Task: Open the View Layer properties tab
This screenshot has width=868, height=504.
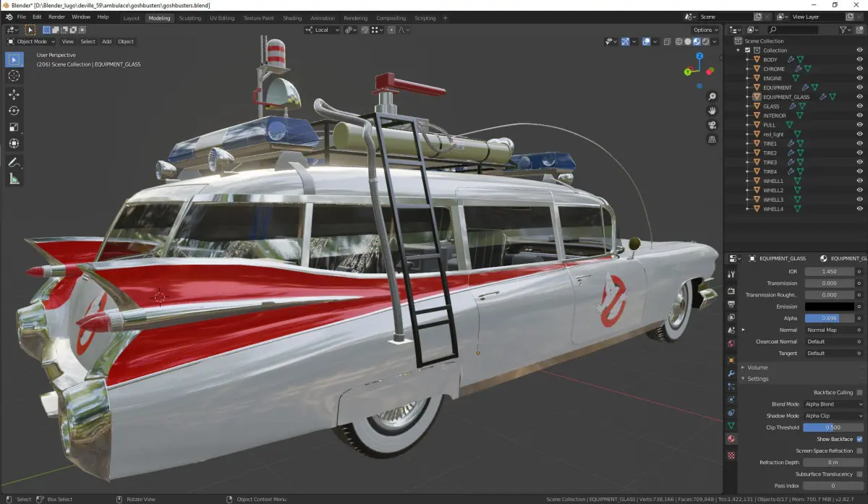Action: [x=731, y=317]
